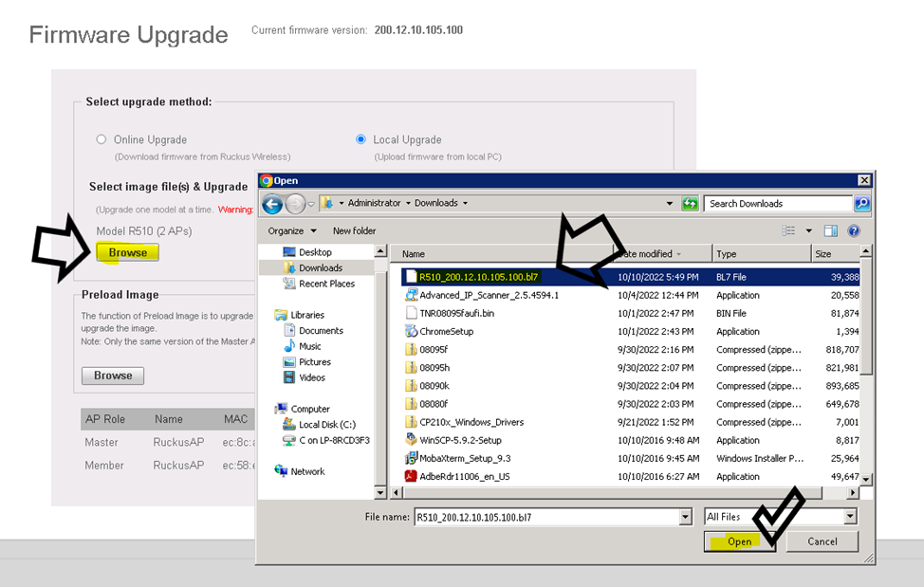The width and height of the screenshot is (924, 587).
Task: Show the preview pane icon
Action: click(x=831, y=230)
